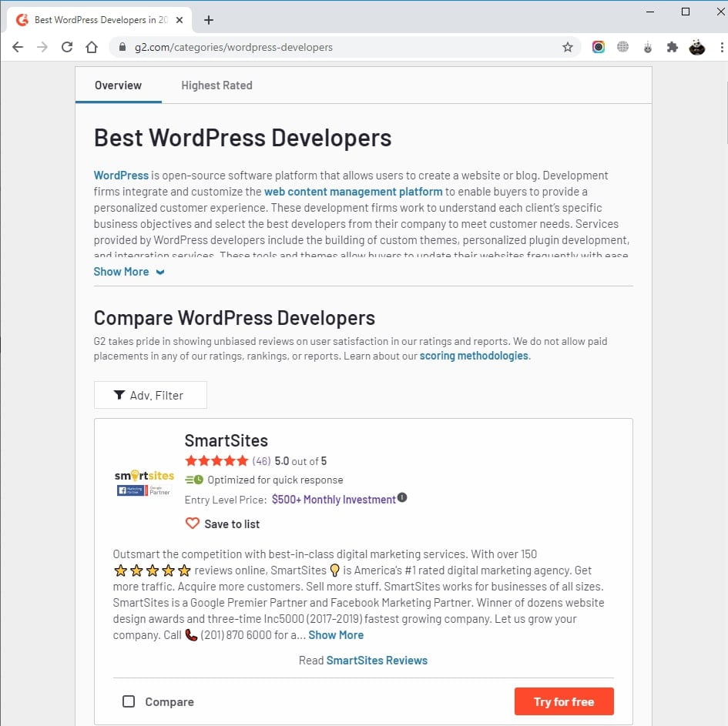Click the 5.0 out of 5 rating text
The height and width of the screenshot is (726, 728).
click(x=301, y=460)
